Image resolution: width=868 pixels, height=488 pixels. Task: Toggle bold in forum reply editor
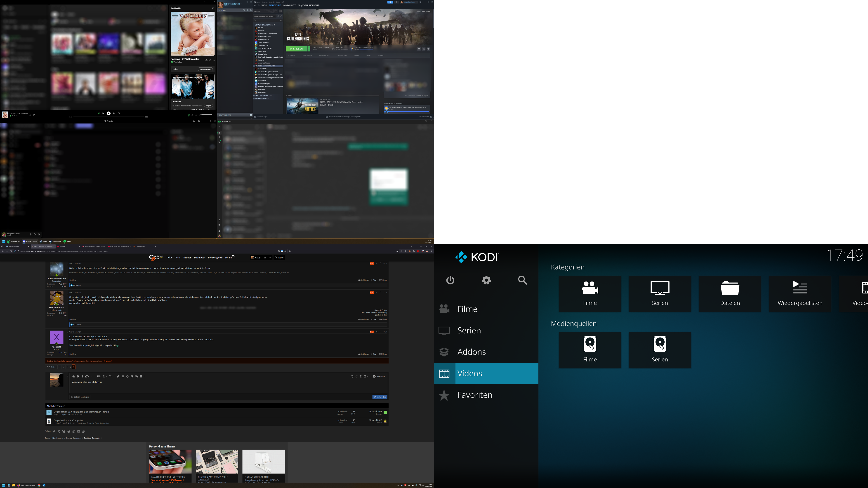pyautogui.click(x=78, y=377)
